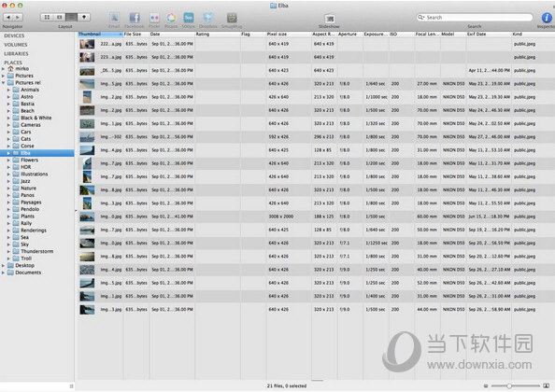The width and height of the screenshot is (555, 392).
Task: Click the '3008 x 2000' pixel size cell
Action: coord(281,217)
